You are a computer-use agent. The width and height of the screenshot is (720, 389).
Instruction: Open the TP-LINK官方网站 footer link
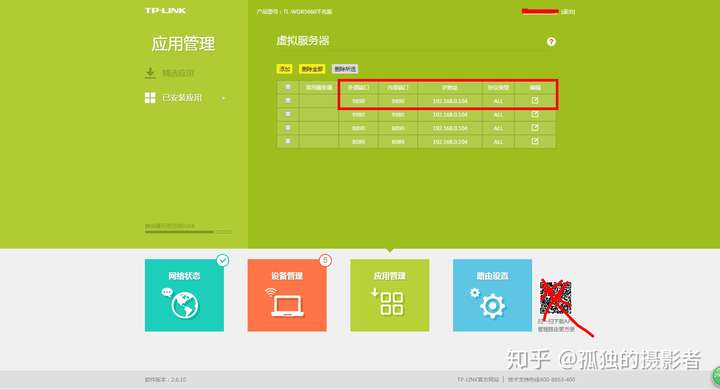tap(478, 380)
